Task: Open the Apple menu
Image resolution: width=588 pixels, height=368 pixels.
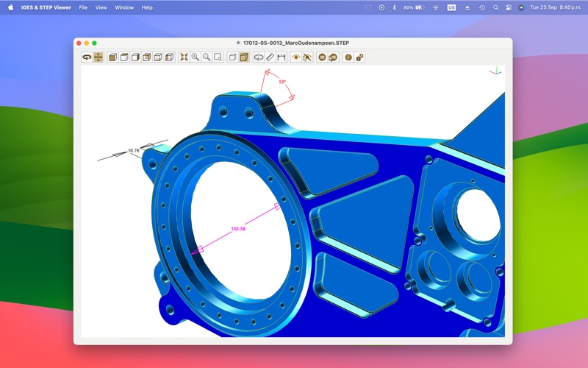Action: (11, 7)
